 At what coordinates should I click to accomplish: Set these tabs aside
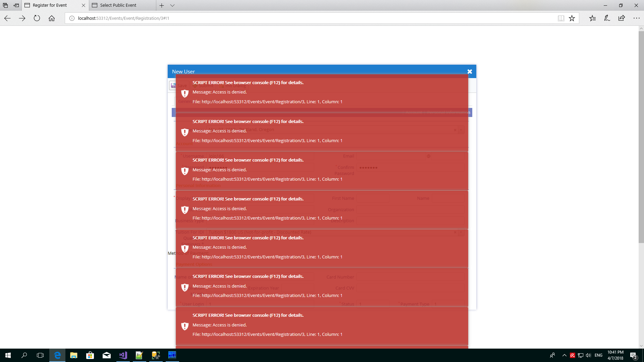pyautogui.click(x=16, y=5)
